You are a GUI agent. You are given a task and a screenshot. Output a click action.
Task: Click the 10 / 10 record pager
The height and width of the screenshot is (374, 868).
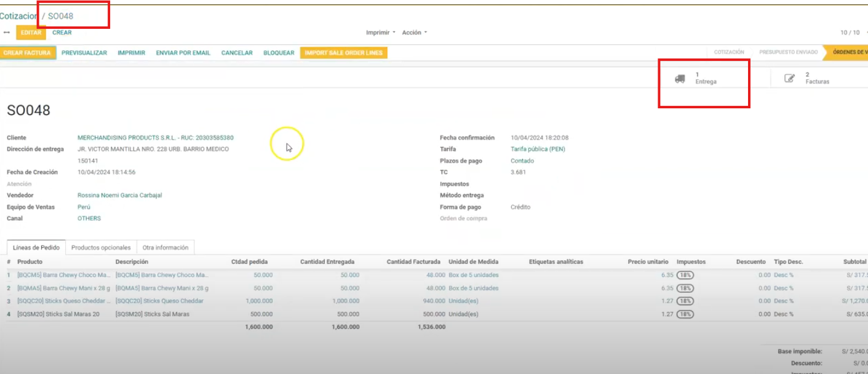tap(850, 33)
